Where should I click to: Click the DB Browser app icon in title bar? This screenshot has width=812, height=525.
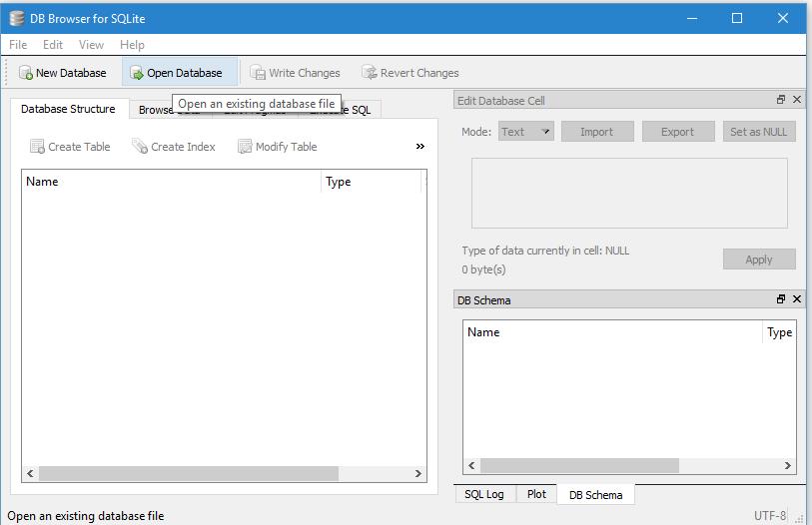(x=17, y=19)
